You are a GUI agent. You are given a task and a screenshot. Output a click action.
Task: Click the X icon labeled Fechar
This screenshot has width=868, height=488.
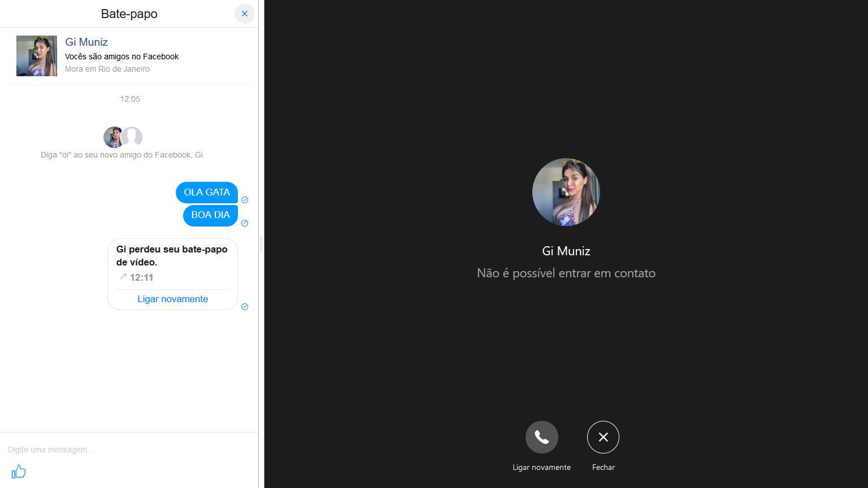point(603,437)
